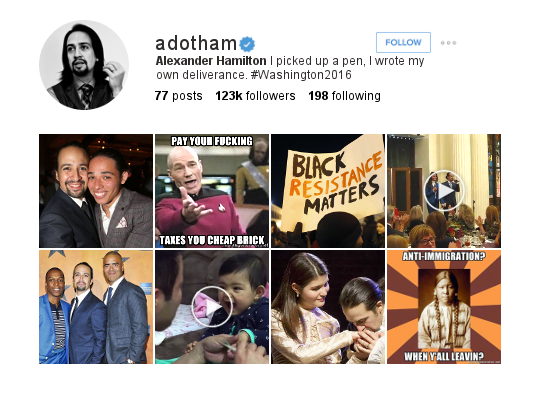Open the two men smiling photo
Image resolution: width=540 pixels, height=400 pixels.
tap(96, 191)
